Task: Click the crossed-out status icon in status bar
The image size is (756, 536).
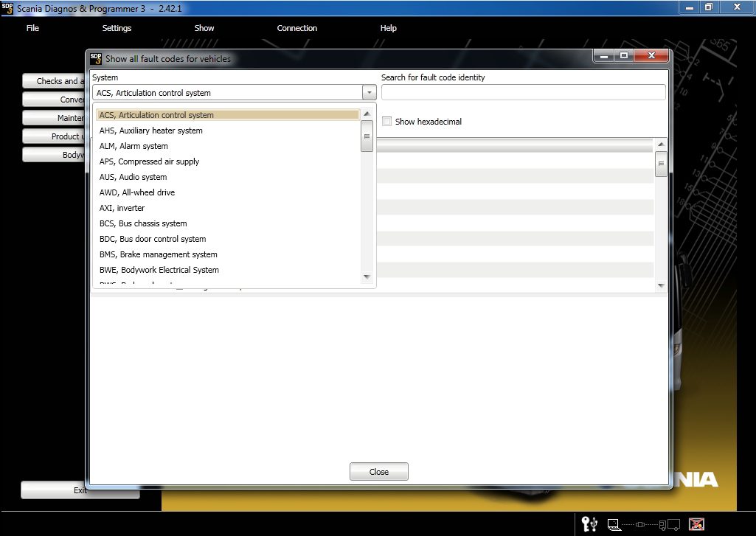Action: click(x=696, y=524)
